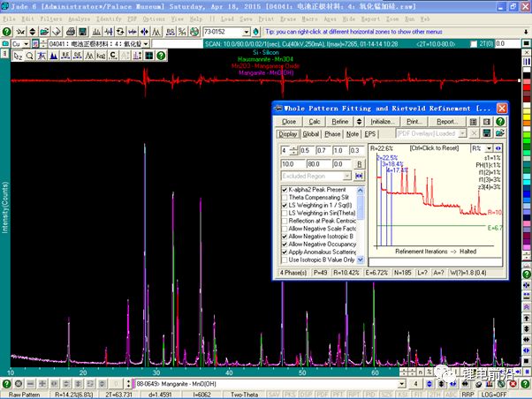Enable Allow Negative Scale Factor
Screen dimensions: 532x399
[x=285, y=229]
